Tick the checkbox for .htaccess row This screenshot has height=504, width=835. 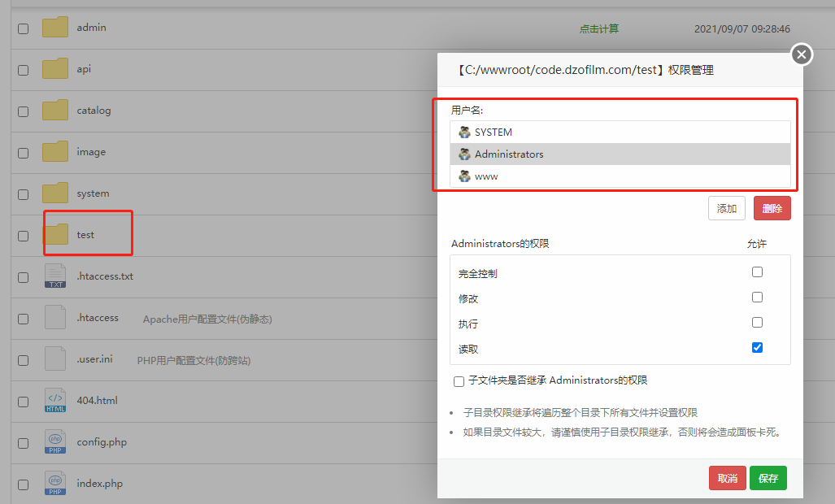(24, 319)
